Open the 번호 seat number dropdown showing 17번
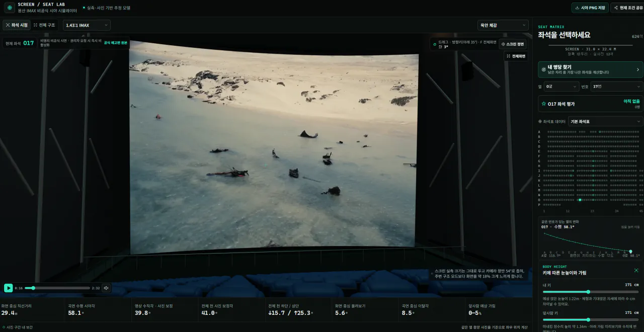 coord(617,87)
